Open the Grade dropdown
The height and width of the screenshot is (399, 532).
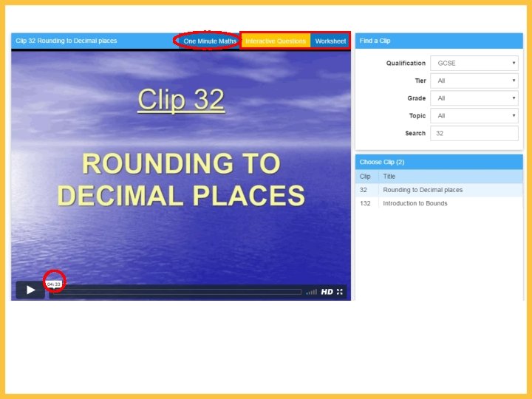point(474,98)
